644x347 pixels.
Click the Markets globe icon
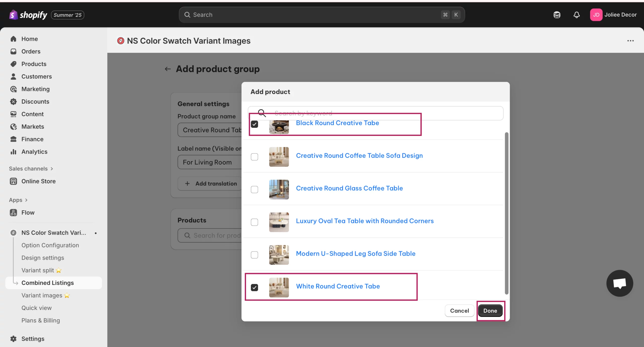[x=13, y=127]
